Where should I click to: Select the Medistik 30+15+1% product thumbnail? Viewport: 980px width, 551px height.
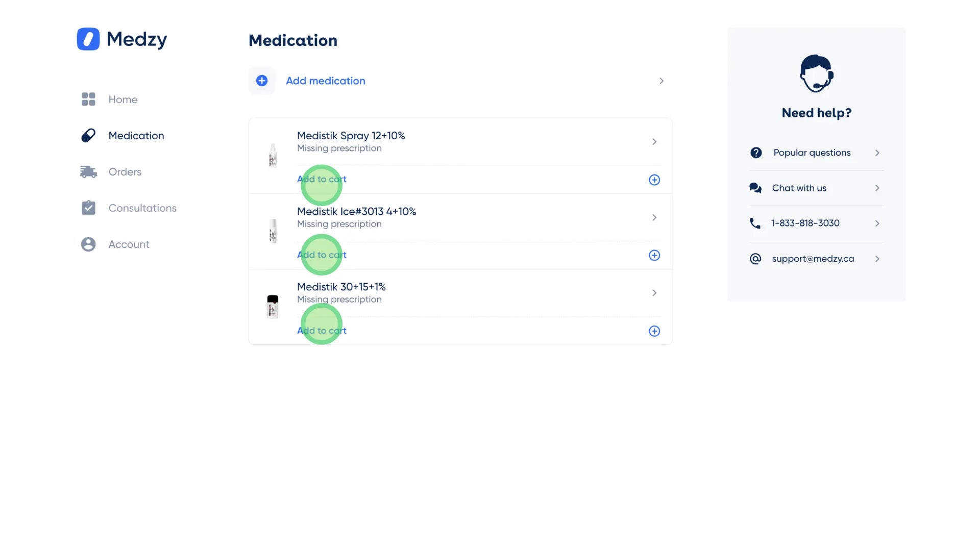click(x=273, y=307)
